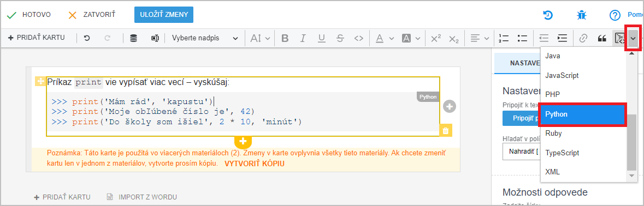The height and width of the screenshot is (206, 644).
Task: Choose PHP in the language list
Action: point(583,95)
